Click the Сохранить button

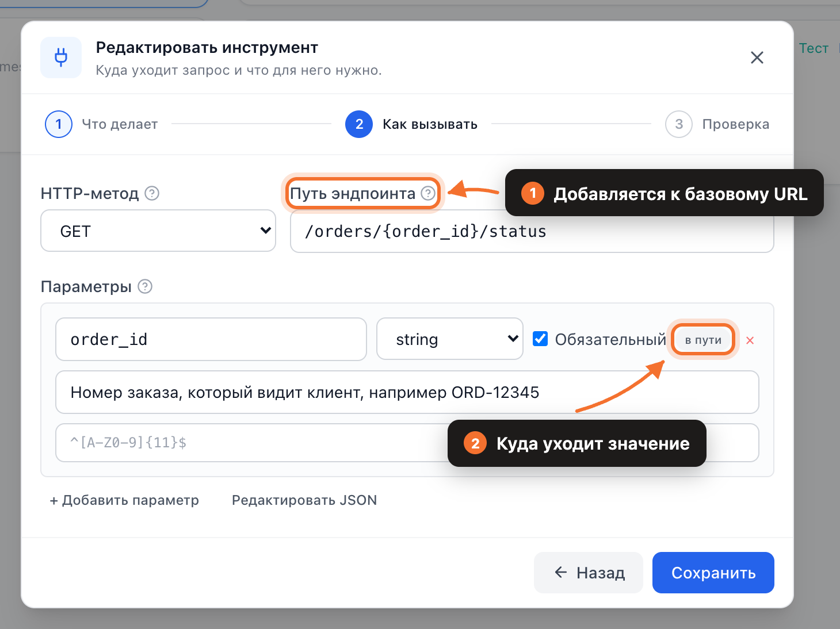click(x=713, y=573)
